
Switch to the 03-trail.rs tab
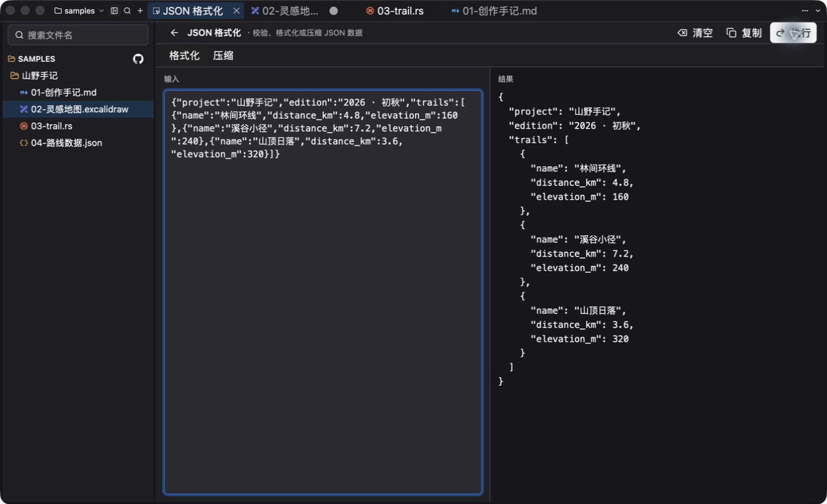(395, 11)
